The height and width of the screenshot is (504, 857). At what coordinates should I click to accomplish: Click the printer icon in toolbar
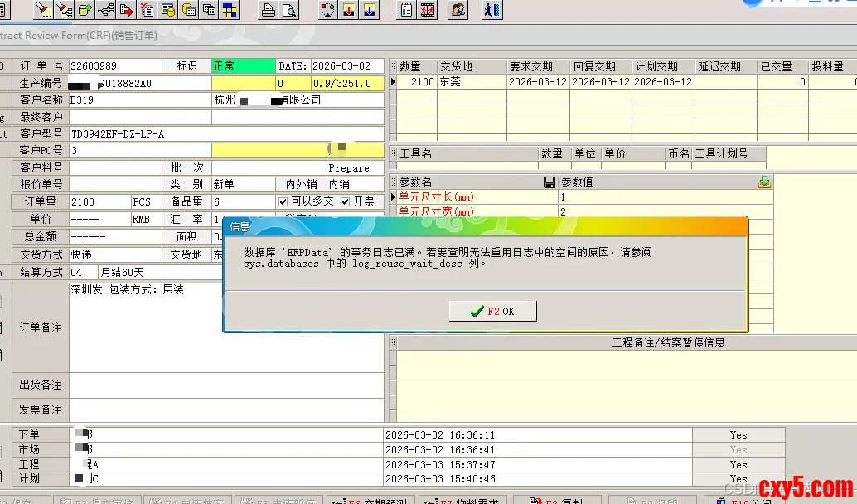coord(269,10)
